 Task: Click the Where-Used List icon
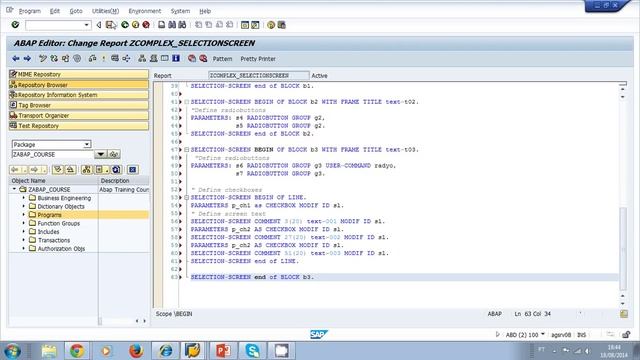(126, 59)
